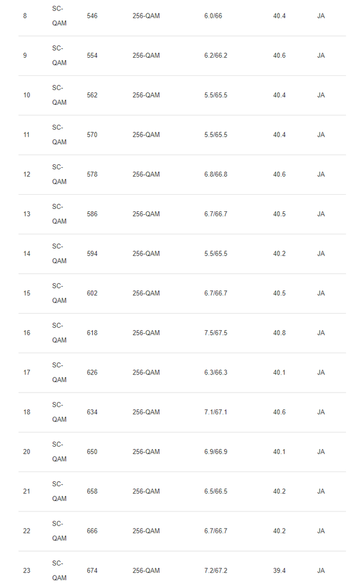Click the 6.5/66.5 power level
The width and height of the screenshot is (364, 588).
(x=215, y=491)
